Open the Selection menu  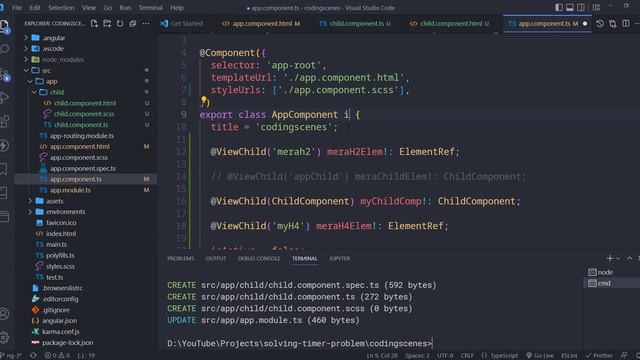click(x=61, y=7)
